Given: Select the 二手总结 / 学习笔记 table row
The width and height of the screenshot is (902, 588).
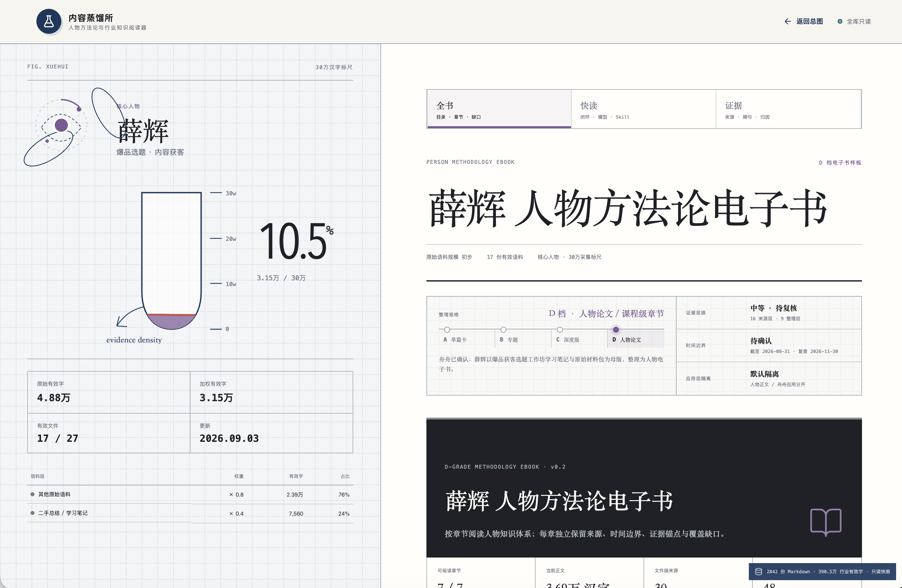Looking at the screenshot, I should [190, 513].
